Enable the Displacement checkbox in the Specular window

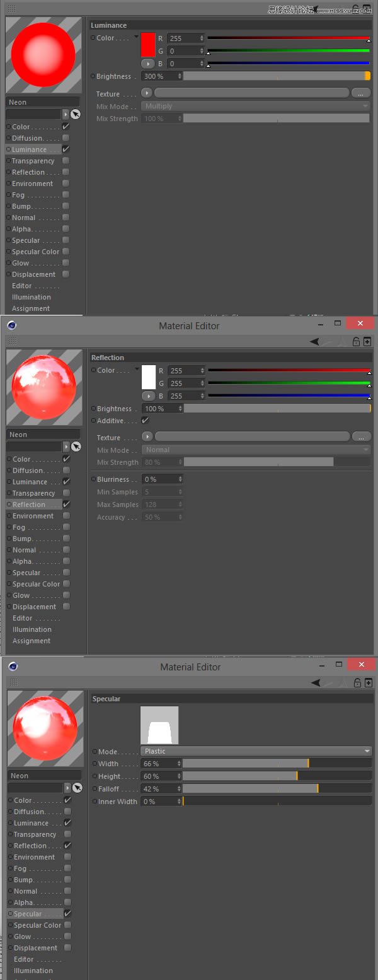point(68,948)
